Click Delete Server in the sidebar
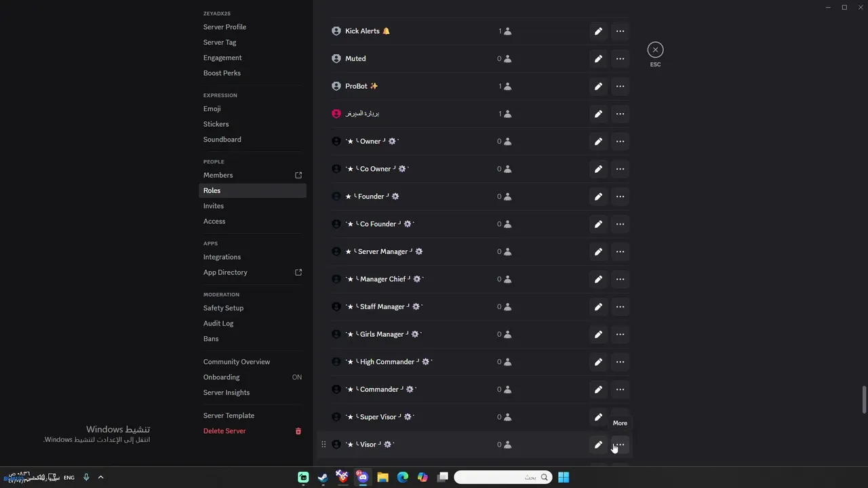 pos(224,431)
